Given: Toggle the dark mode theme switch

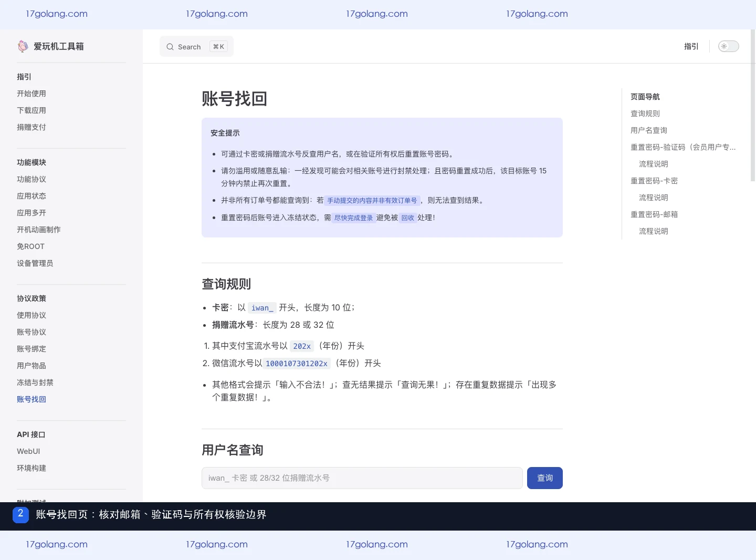Looking at the screenshot, I should pos(728,46).
